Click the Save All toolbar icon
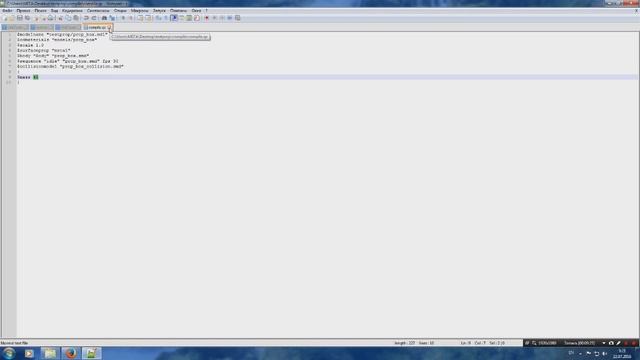 click(x=27, y=18)
